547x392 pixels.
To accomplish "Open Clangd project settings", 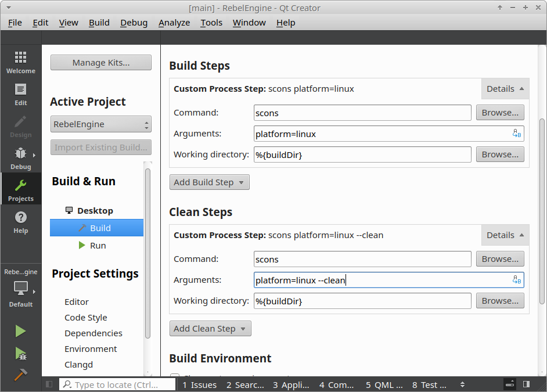I will pos(78,365).
